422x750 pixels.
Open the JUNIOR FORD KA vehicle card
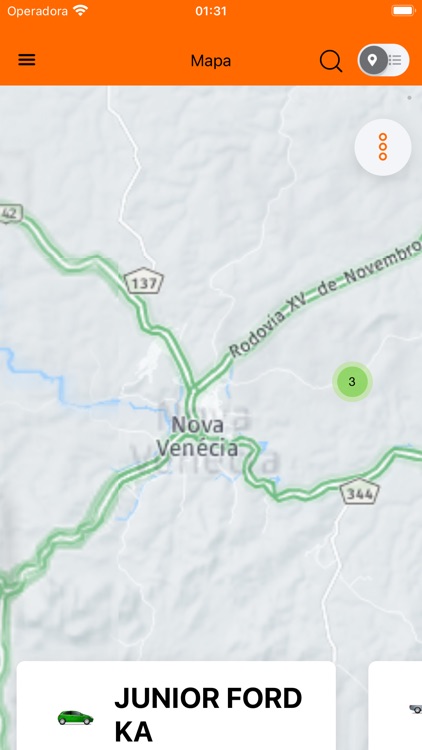point(176,706)
